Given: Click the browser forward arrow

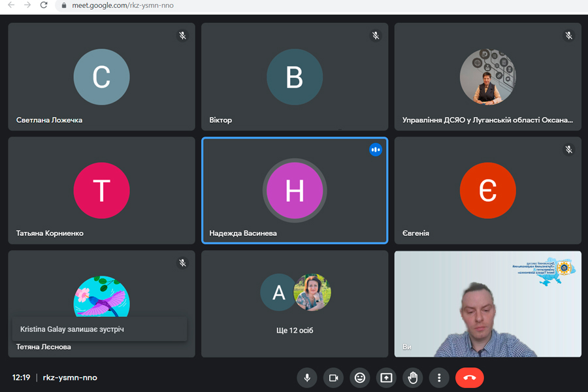Looking at the screenshot, I should pos(27,5).
